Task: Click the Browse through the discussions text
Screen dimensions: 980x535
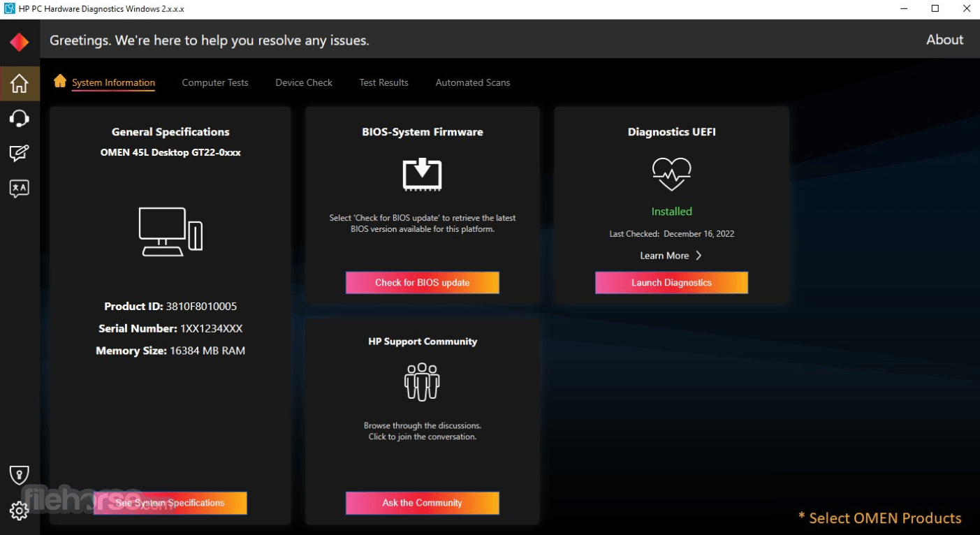Action: (422, 425)
